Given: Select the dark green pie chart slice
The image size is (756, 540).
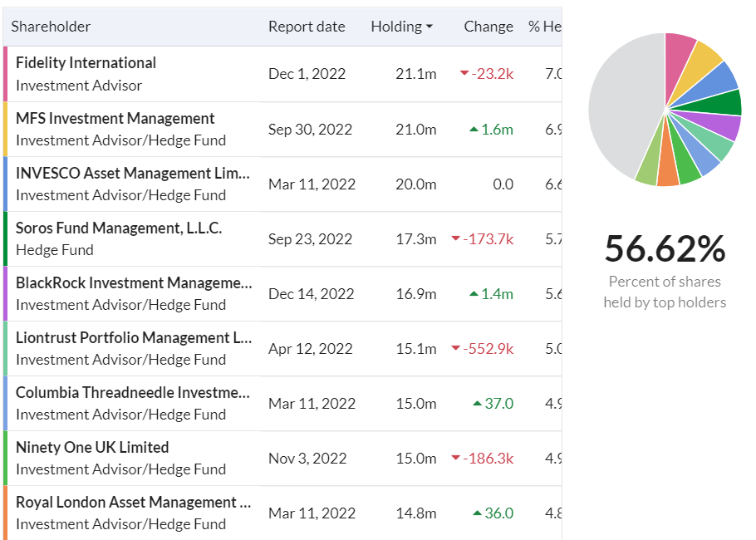Looking at the screenshot, I should tap(719, 104).
